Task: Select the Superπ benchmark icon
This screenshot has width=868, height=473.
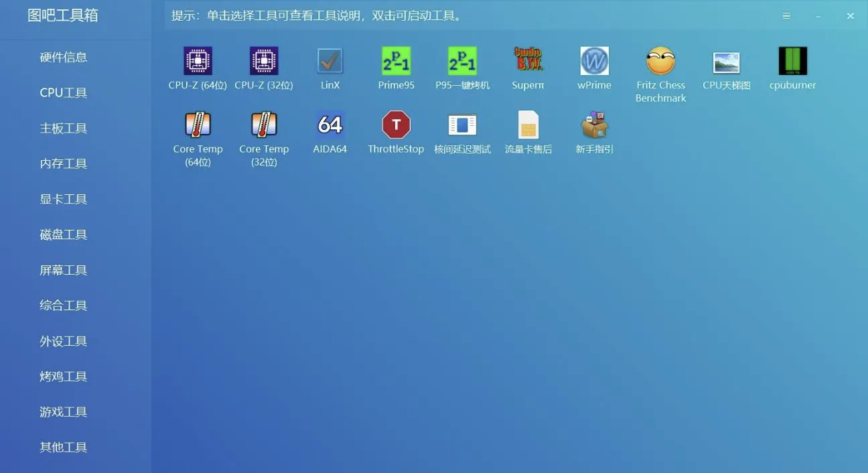Action: coord(528,61)
